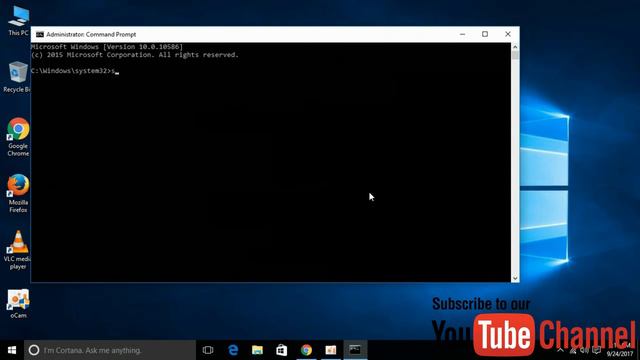The image size is (640, 360).
Task: Open Google Chrome from the taskbar
Action: pos(306,350)
